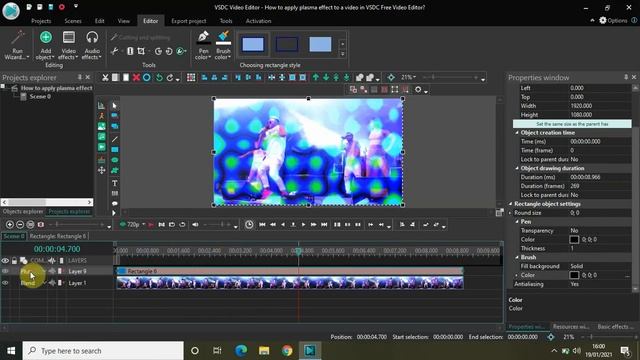Click the cut scissors icon in toolbar
Image resolution: width=640 pixels, height=360 pixels.
click(x=105, y=78)
